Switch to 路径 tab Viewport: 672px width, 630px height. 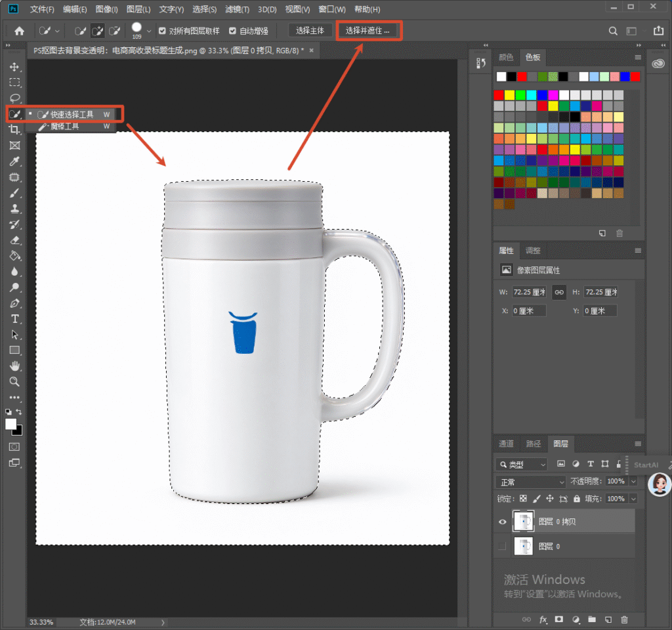[x=533, y=444]
